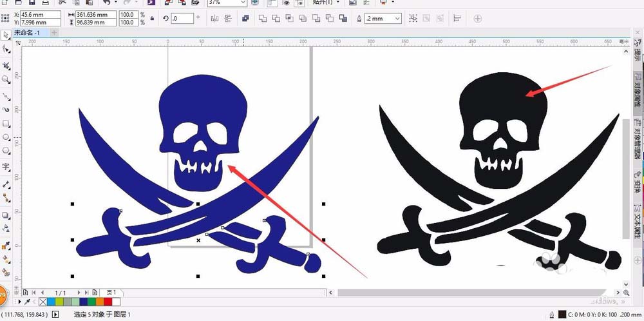The width and height of the screenshot is (644, 321).
Task: Click the Weld shaping icon
Action: 263,19
